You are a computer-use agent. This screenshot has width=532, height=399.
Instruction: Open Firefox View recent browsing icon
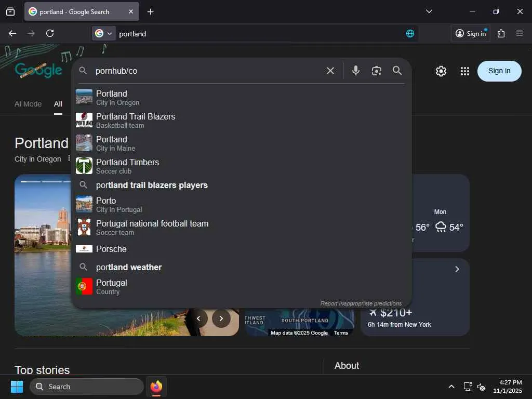pyautogui.click(x=10, y=11)
